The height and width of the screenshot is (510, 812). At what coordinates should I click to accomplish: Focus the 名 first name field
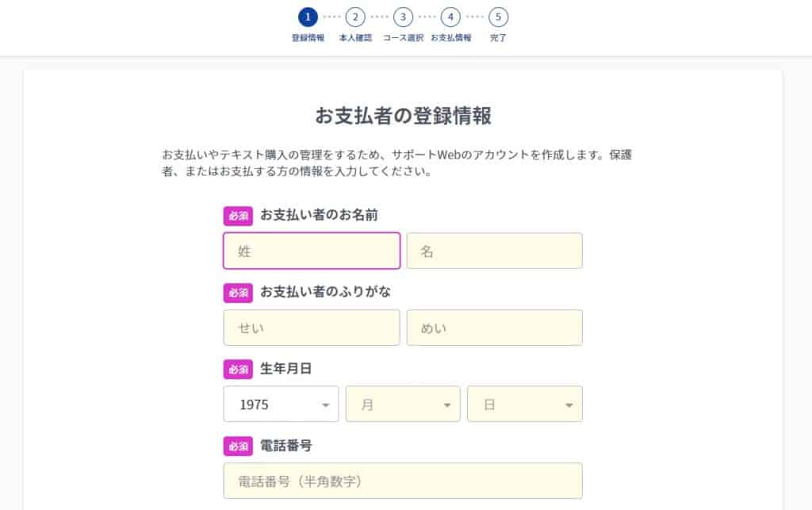494,251
